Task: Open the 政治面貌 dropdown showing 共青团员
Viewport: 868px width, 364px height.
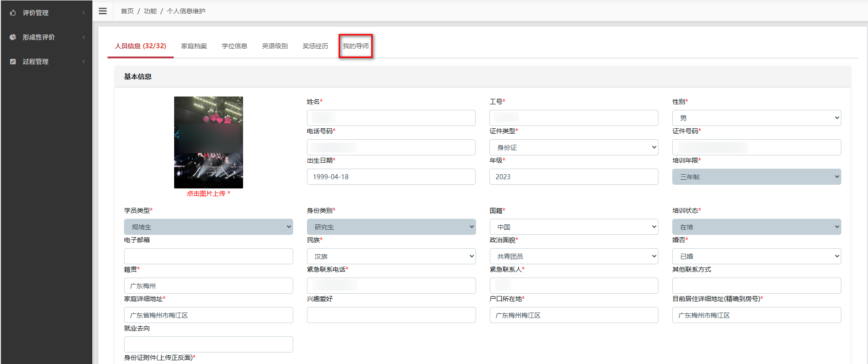Action: coord(574,256)
